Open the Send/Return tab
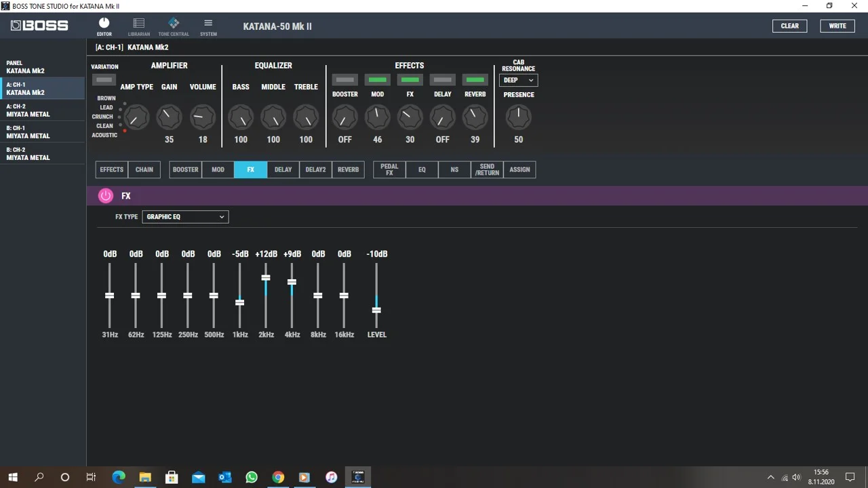The width and height of the screenshot is (868, 488). click(487, 169)
